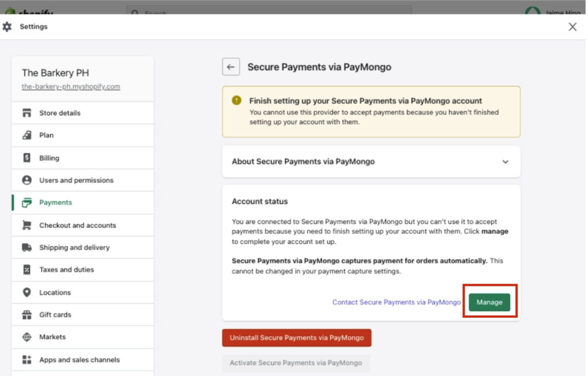This screenshot has width=588, height=376.
Task: Open Apps and sales channels
Action: (x=83, y=360)
